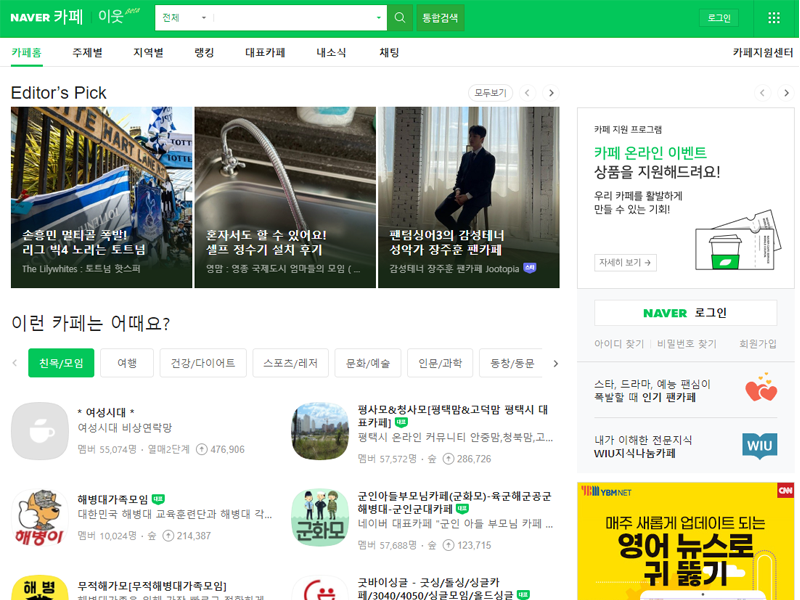The width and height of the screenshot is (800, 600).
Task: Open the * 여성시대 * cafe title
Action: tap(106, 412)
